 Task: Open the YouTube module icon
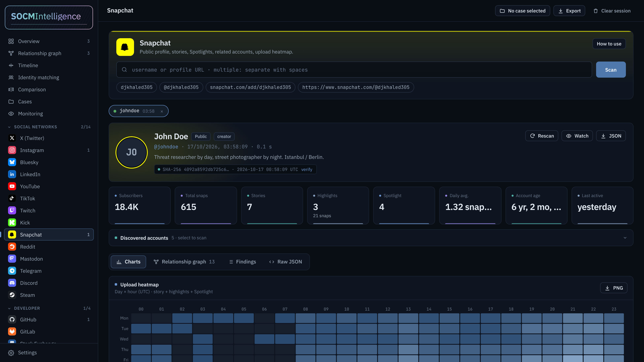(12, 186)
